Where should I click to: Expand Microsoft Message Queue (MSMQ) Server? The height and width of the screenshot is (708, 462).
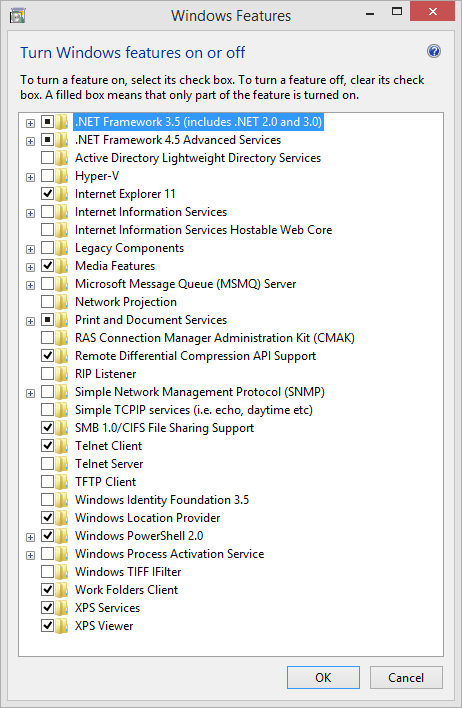[x=30, y=285]
